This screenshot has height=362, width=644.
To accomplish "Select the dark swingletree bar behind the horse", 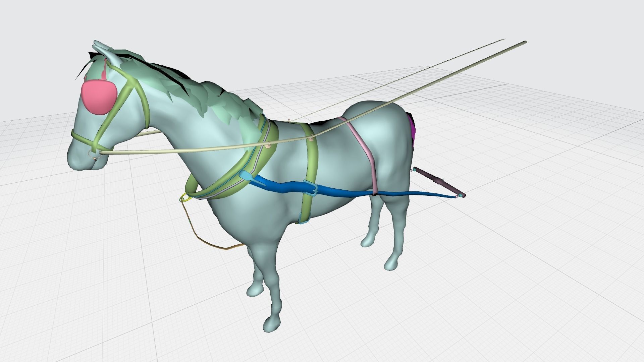I will pos(439,181).
